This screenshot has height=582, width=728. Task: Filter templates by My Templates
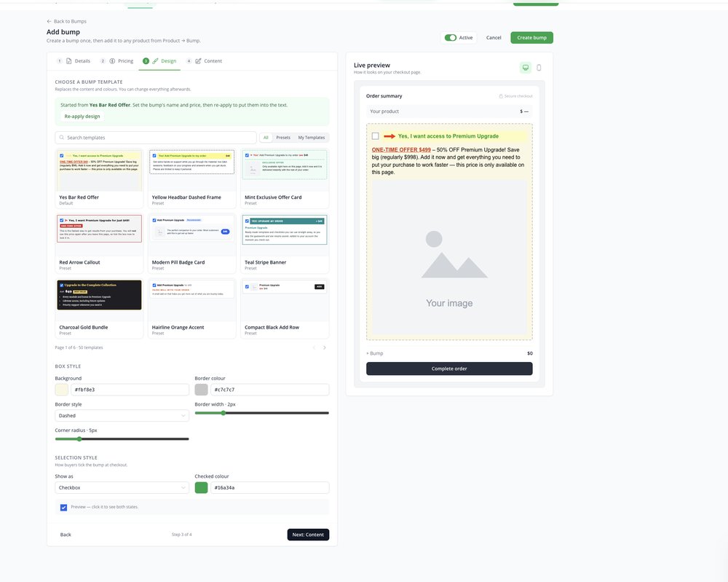(x=312, y=138)
